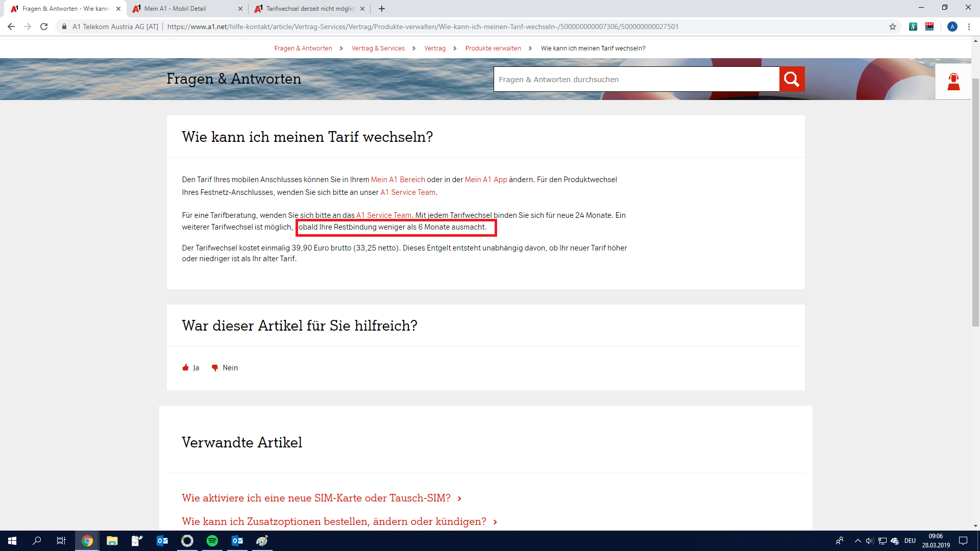Show hidden system tray icons chevron
980x551 pixels.
tap(858, 541)
